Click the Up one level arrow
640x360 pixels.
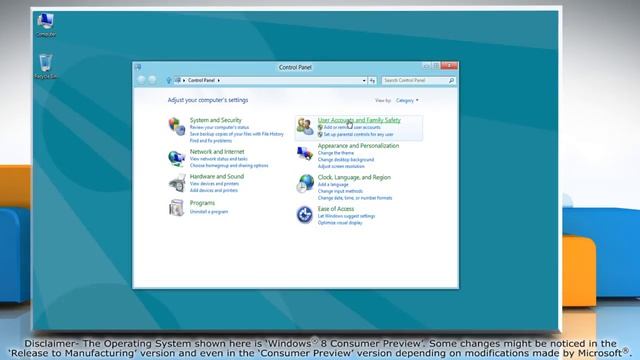[x=169, y=80]
